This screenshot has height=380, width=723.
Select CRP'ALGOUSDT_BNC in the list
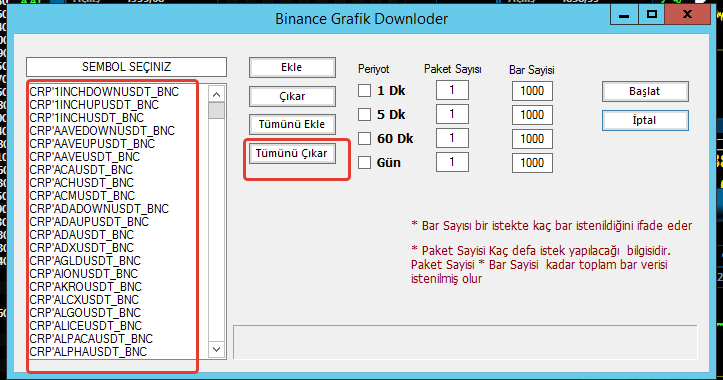85,313
